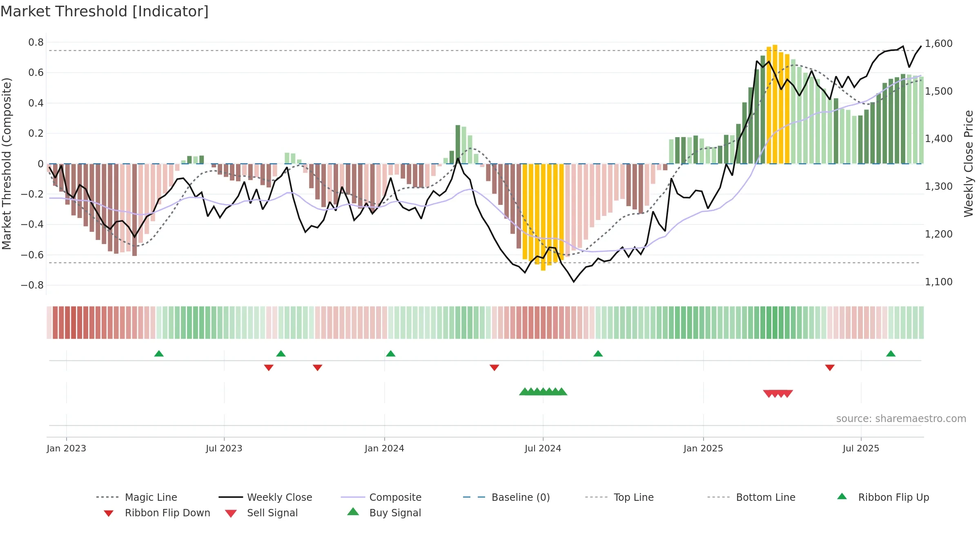Toggle the Magic Line legend entry
This screenshot has width=980, height=551.
pos(136,497)
